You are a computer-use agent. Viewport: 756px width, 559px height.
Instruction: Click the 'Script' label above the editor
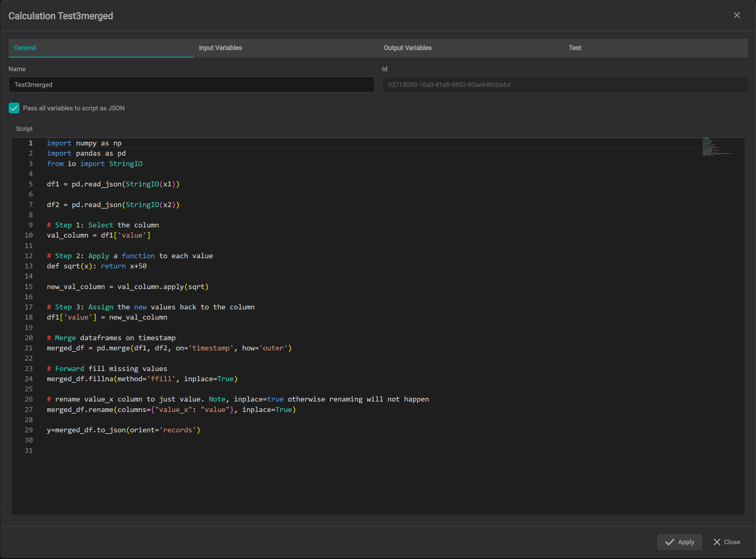pyautogui.click(x=24, y=129)
